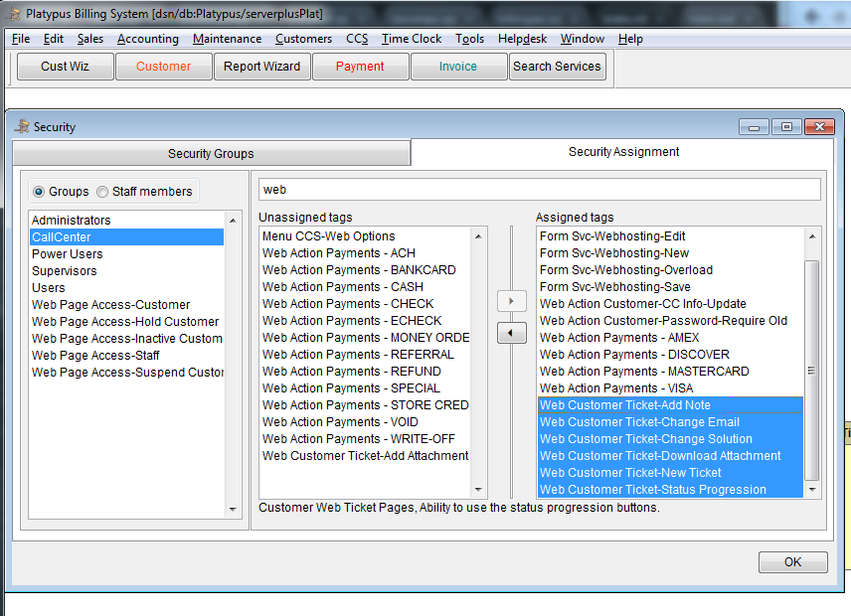This screenshot has width=851, height=616.
Task: Click the Security dialog title icon
Action: [x=23, y=127]
